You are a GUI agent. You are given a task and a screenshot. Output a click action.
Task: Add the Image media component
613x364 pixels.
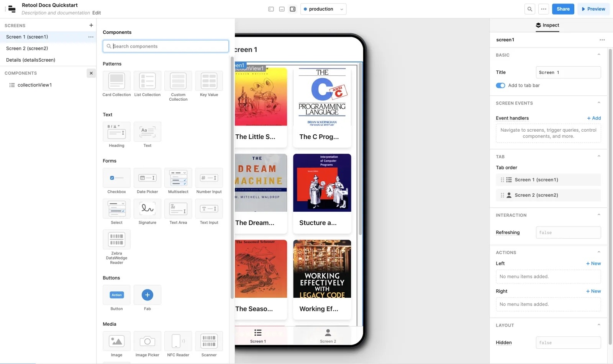pyautogui.click(x=116, y=341)
